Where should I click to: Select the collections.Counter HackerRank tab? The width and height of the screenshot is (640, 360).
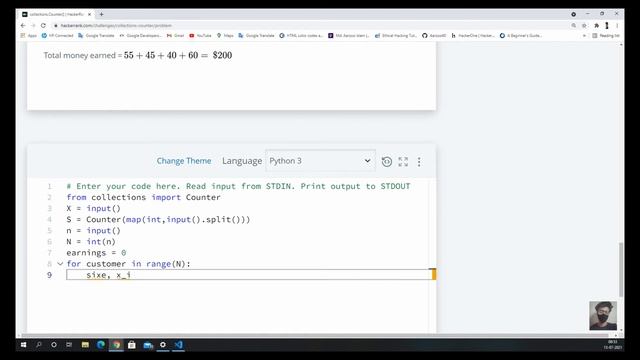(56, 14)
